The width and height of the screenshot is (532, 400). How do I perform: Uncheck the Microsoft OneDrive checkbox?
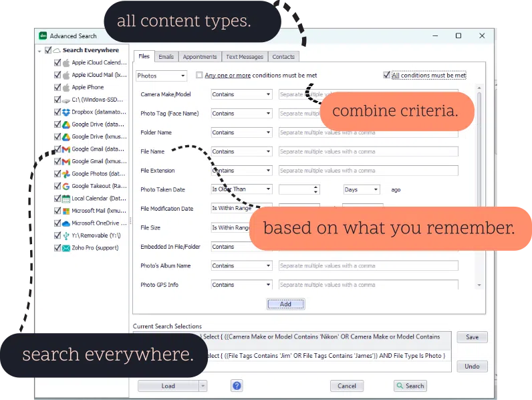pyautogui.click(x=57, y=223)
